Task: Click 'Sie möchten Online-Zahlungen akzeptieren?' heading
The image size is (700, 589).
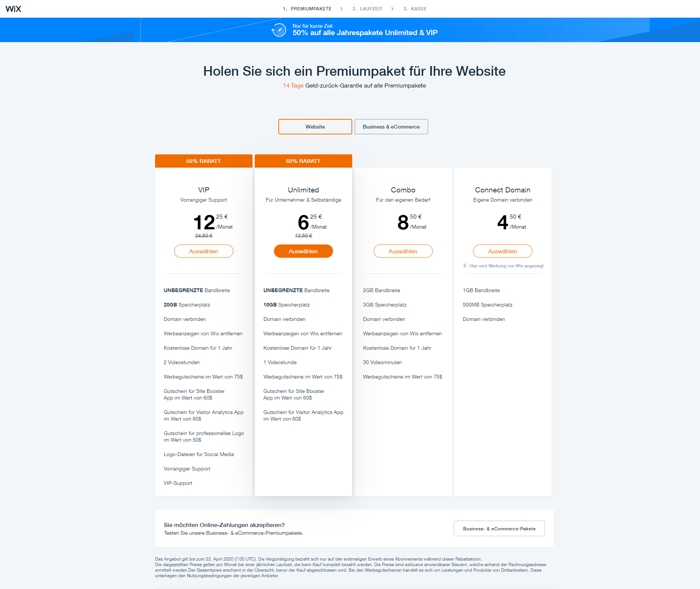Action: pyautogui.click(x=224, y=525)
